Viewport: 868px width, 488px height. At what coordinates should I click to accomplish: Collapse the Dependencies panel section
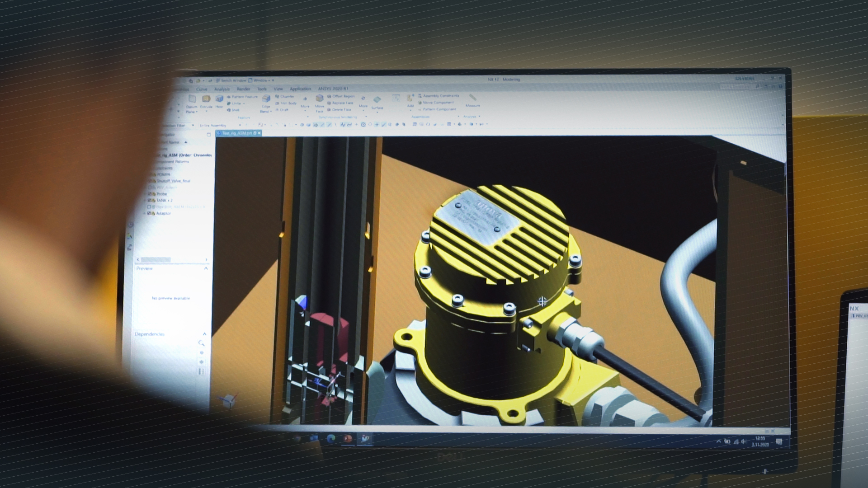click(x=205, y=334)
